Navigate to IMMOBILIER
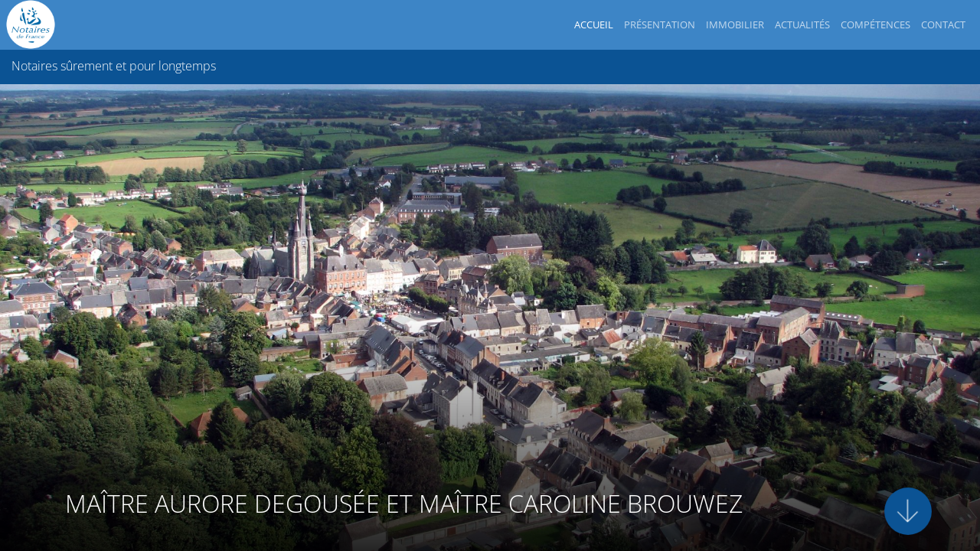The width and height of the screenshot is (980, 551). click(734, 24)
